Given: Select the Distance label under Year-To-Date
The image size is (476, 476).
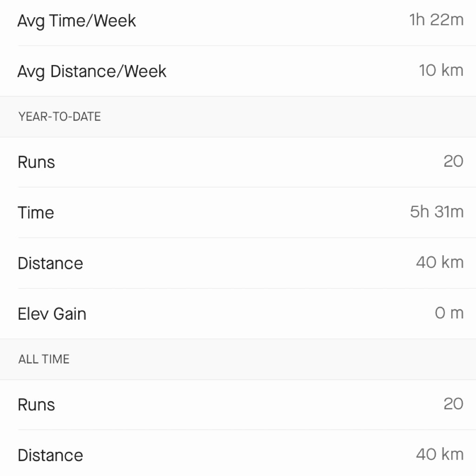Looking at the screenshot, I should (x=50, y=263).
